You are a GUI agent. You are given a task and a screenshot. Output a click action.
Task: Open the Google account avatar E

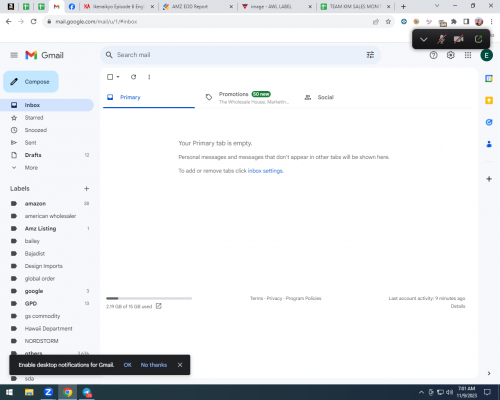486,55
